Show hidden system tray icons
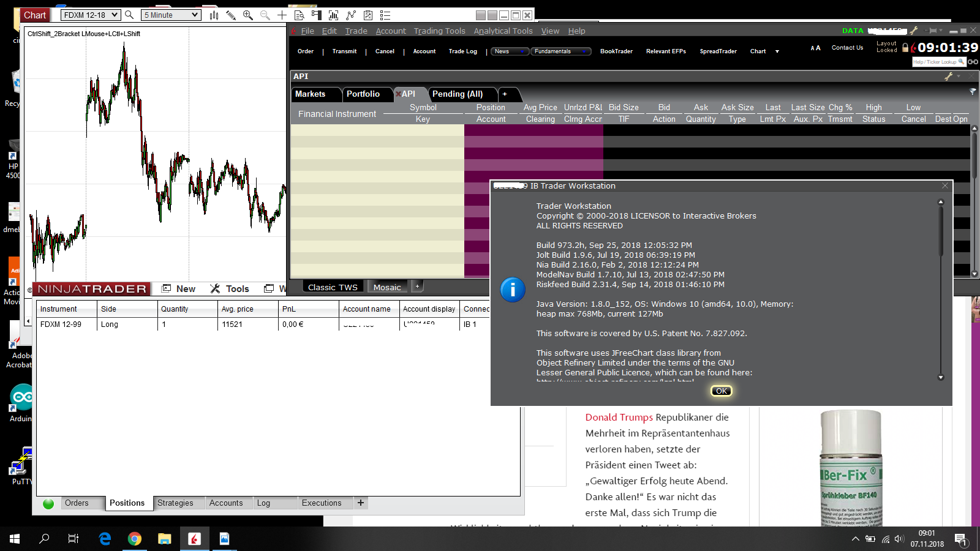The image size is (980, 551). [x=855, y=539]
